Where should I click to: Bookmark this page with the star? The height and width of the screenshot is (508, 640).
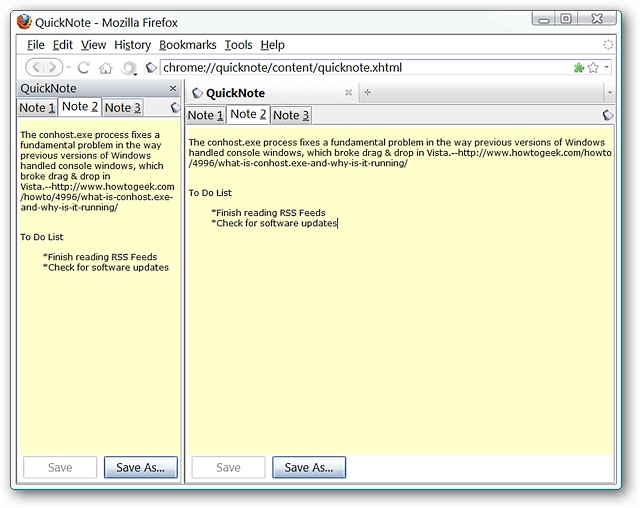[593, 67]
